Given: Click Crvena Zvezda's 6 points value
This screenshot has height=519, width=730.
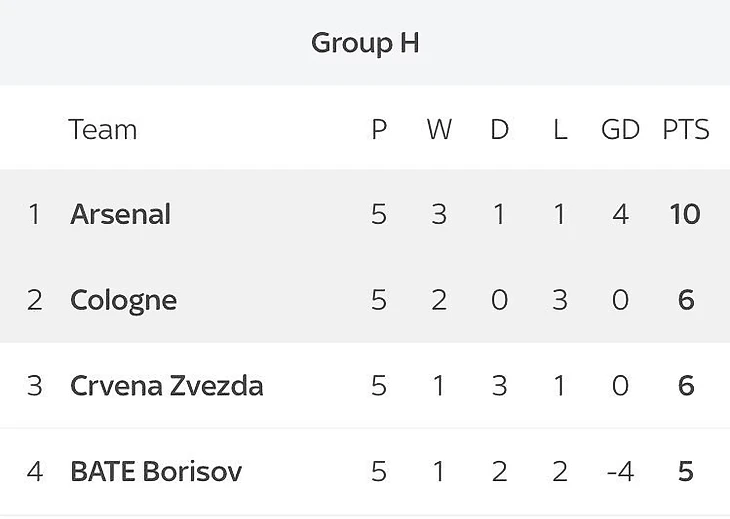Looking at the screenshot, I should (685, 386).
